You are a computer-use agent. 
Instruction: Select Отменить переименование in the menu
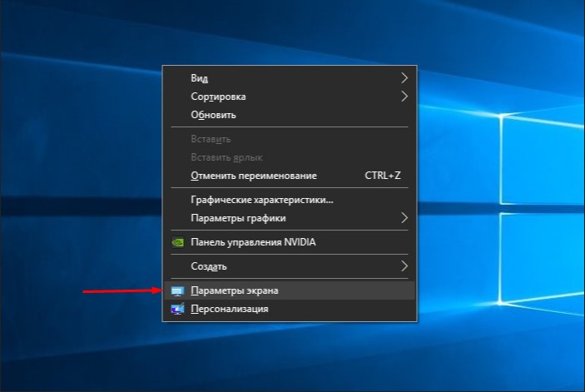[x=290, y=176]
